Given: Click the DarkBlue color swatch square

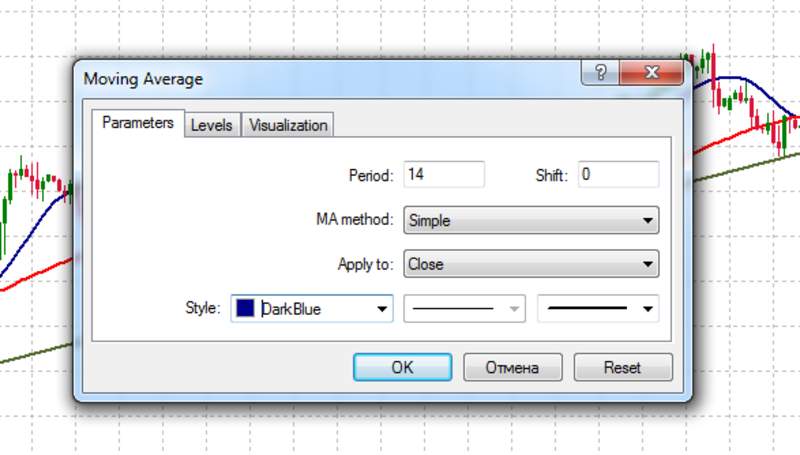Looking at the screenshot, I should click(246, 309).
